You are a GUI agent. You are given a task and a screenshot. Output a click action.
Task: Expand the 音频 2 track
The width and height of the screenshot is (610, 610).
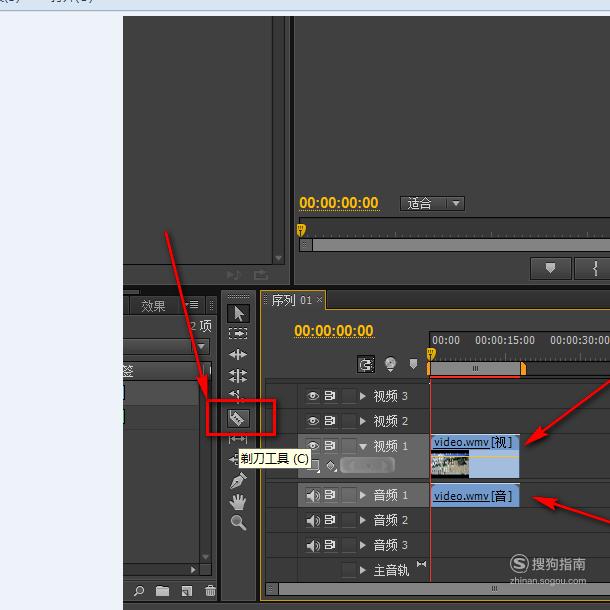(363, 520)
